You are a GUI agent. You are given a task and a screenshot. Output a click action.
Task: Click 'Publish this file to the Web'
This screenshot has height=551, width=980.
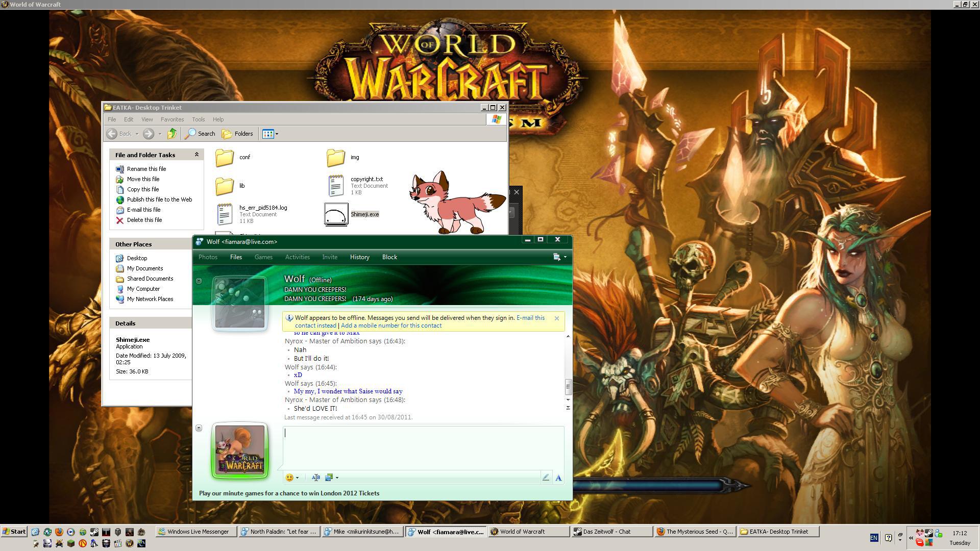pos(154,199)
